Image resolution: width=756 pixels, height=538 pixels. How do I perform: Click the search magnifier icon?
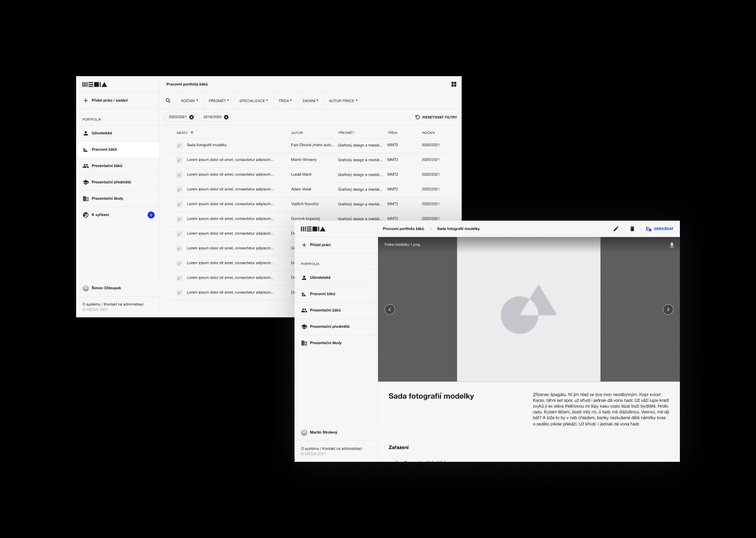168,101
